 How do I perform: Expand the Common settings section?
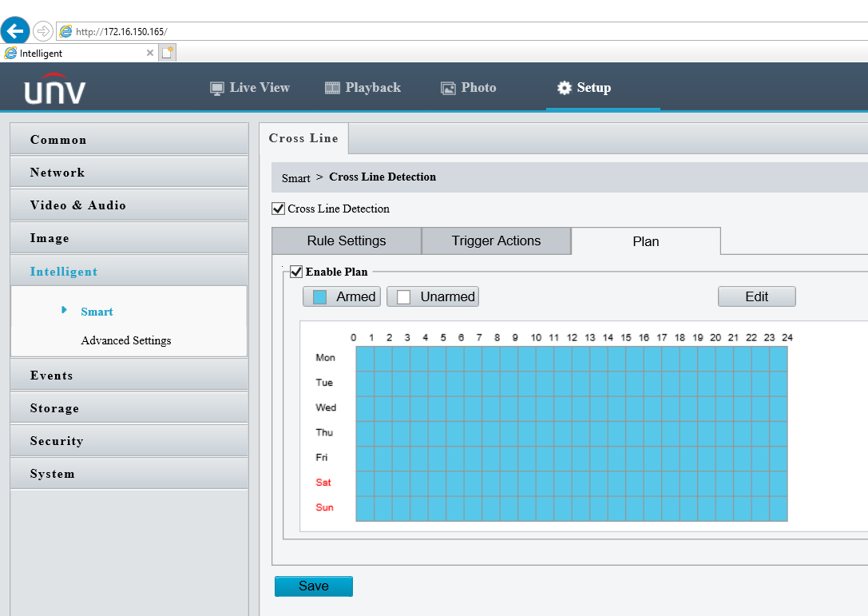(x=129, y=139)
